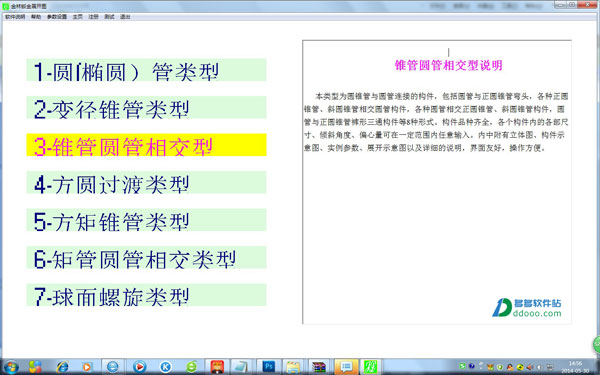Click the white volume tray icon

pyautogui.click(x=540, y=367)
